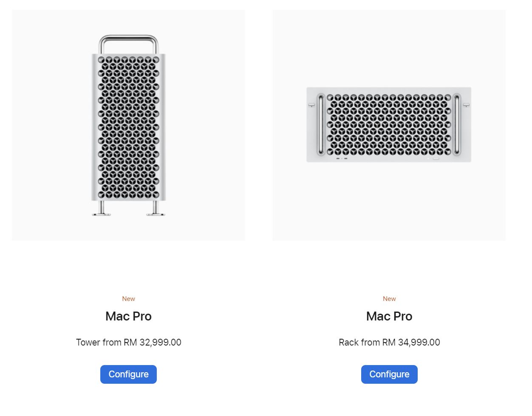532x416 pixels.
Task: Select the Configure button for Mac Pro Rack
Action: [x=389, y=374]
